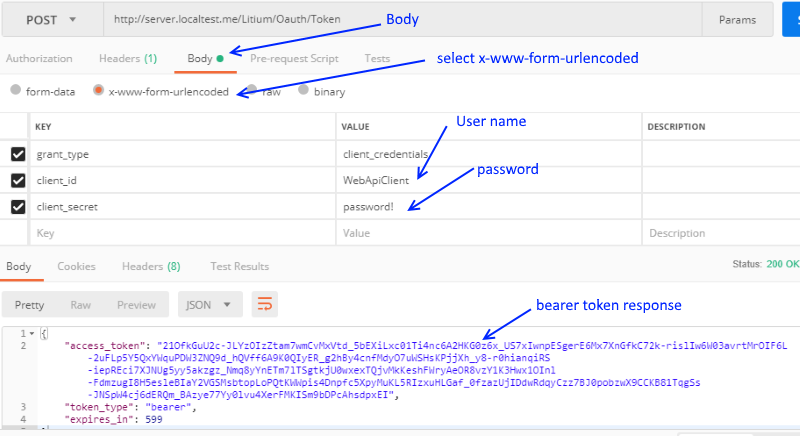Viewport: 800px width, 436px height.
Task: Choose the binary body radio button
Action: [303, 90]
